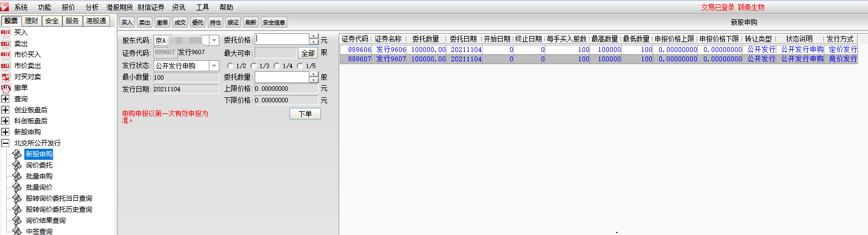Click toolbar 撤单 button
Viewport: 868px width, 235px height.
click(162, 23)
